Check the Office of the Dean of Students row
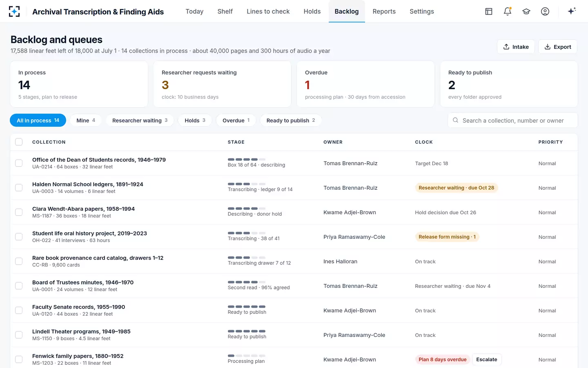The width and height of the screenshot is (588, 368). coord(19,163)
